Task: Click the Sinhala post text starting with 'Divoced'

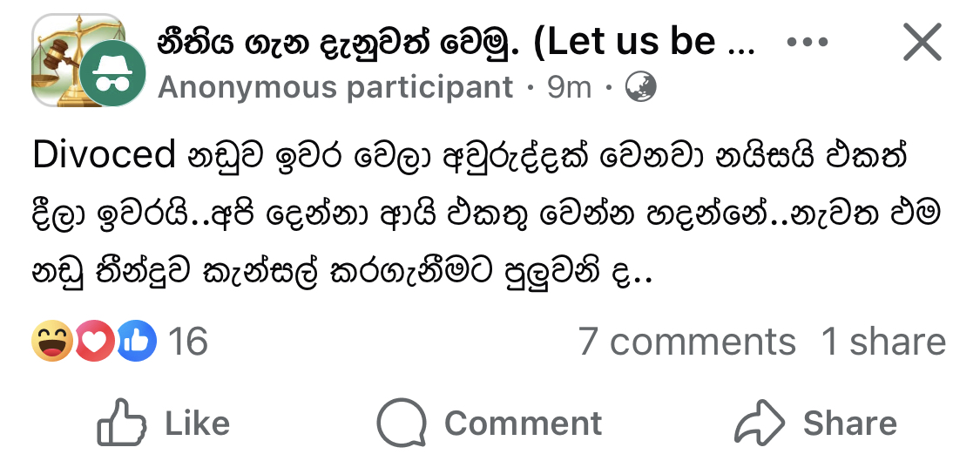Action: 485,214
